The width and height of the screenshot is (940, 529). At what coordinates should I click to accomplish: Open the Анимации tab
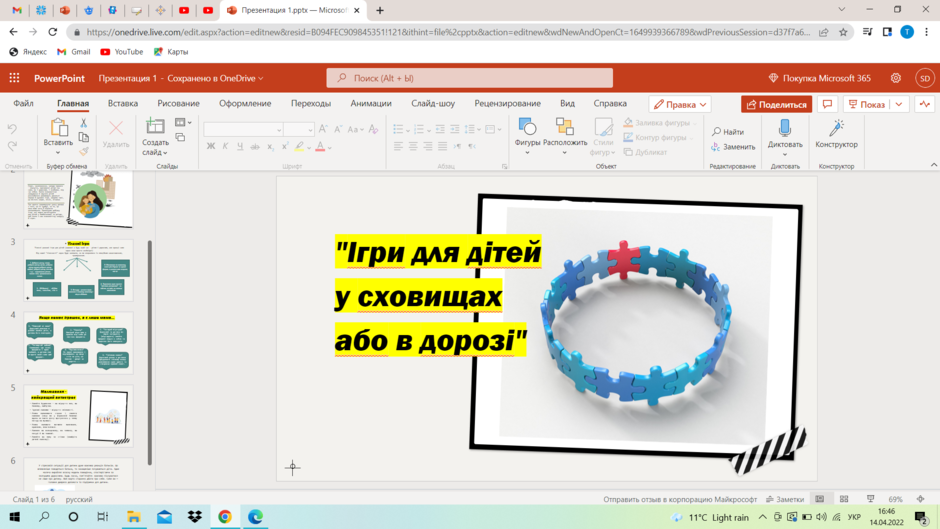[371, 103]
